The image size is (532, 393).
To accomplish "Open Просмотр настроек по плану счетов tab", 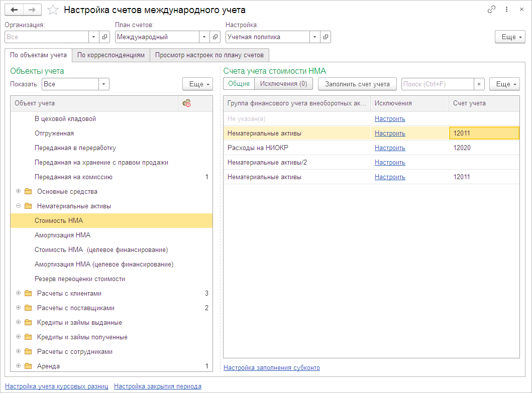I will (x=209, y=55).
